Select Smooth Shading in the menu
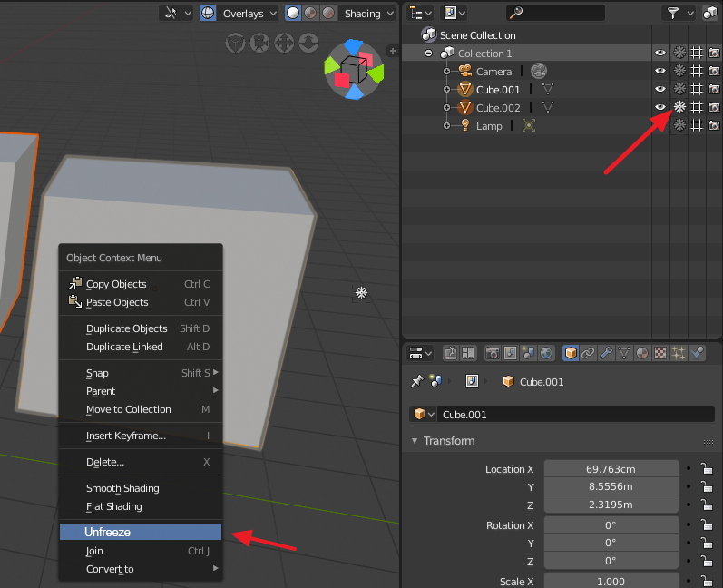 [141, 488]
